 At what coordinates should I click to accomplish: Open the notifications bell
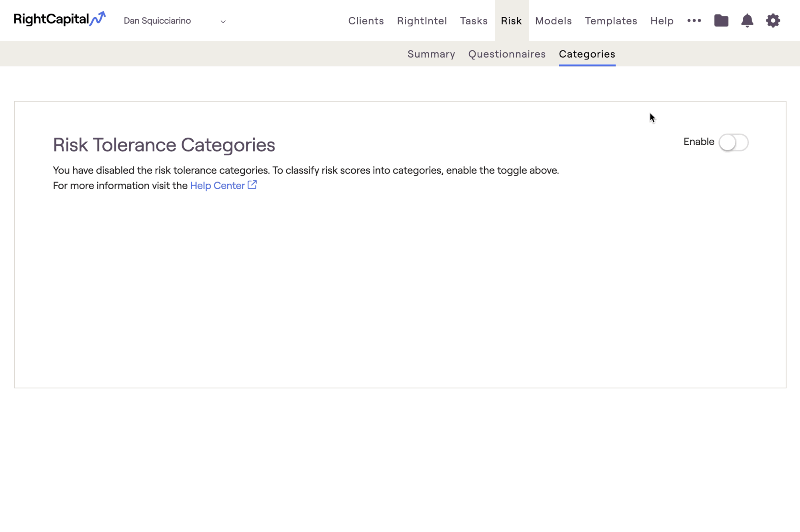click(x=747, y=20)
